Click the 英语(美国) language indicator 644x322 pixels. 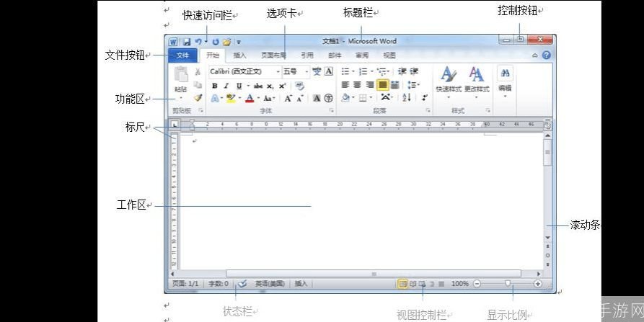[270, 283]
